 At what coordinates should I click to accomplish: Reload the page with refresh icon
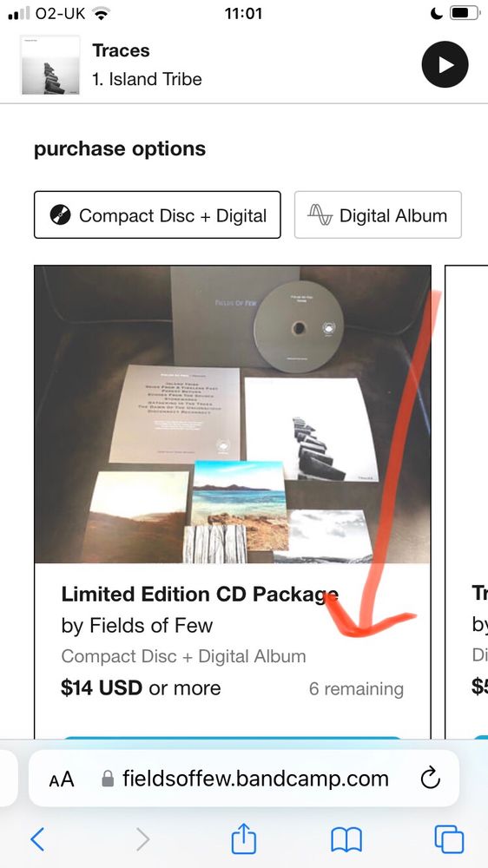click(431, 779)
